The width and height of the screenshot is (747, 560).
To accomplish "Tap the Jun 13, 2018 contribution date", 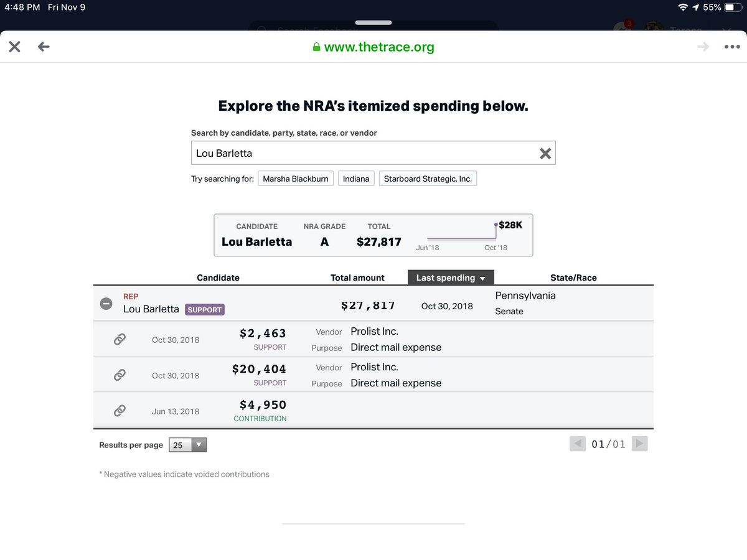I will (x=176, y=411).
